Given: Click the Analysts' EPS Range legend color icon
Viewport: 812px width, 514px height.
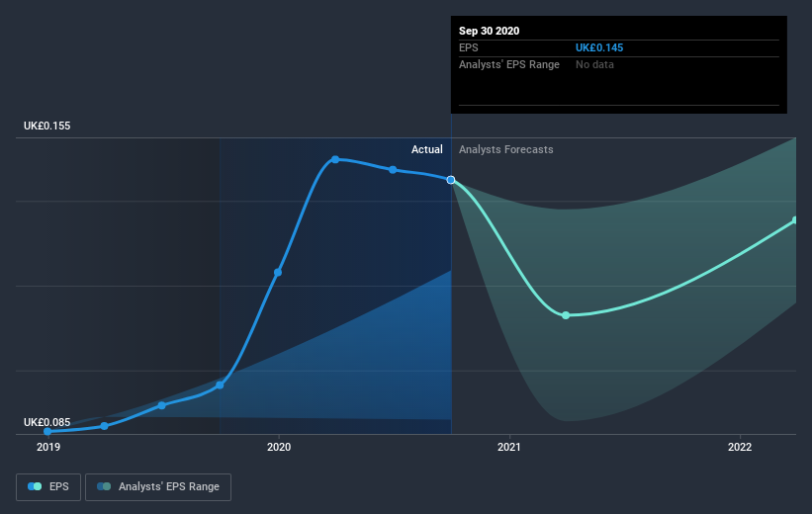Looking at the screenshot, I should (x=104, y=486).
